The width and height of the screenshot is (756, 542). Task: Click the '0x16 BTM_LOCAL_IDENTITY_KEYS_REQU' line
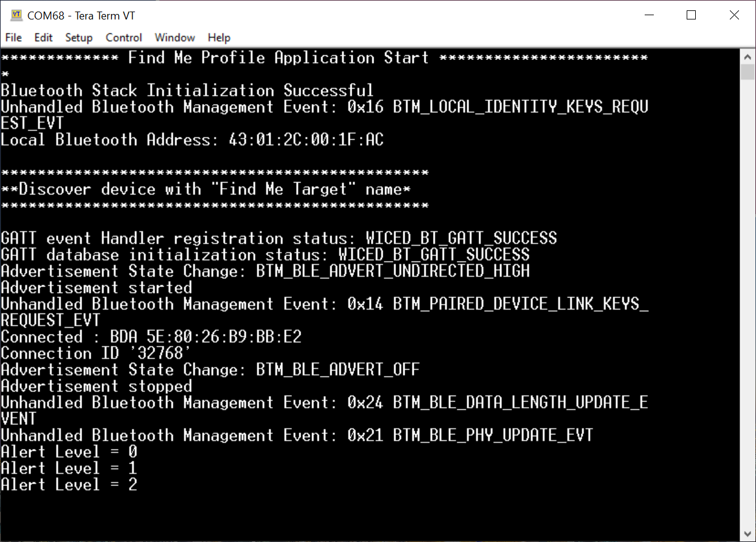tap(324, 107)
